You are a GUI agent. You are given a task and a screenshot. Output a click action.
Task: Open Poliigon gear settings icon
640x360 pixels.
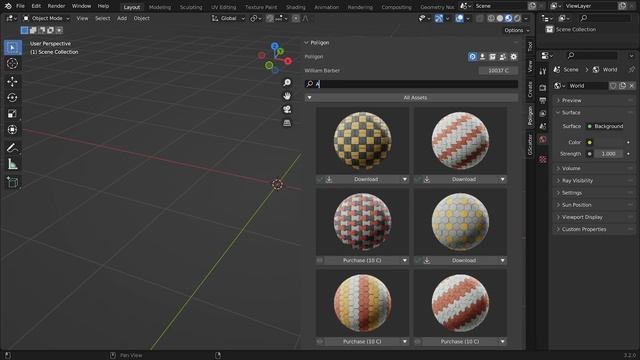[513, 57]
